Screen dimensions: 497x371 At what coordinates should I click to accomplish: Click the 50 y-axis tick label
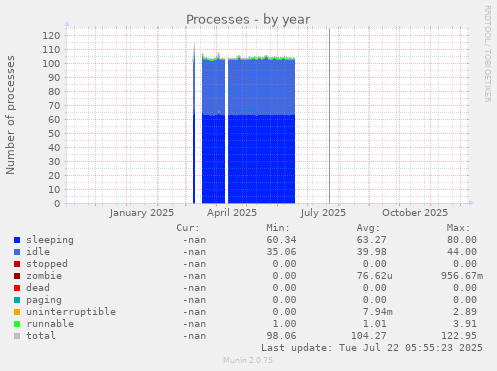point(54,134)
